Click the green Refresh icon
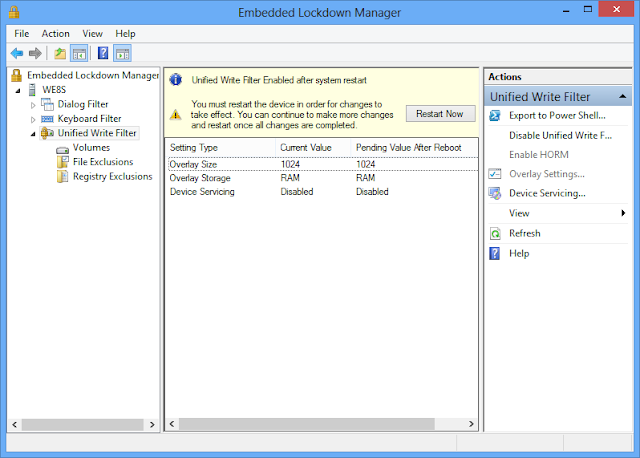The width and height of the screenshot is (640, 458). tap(495, 233)
